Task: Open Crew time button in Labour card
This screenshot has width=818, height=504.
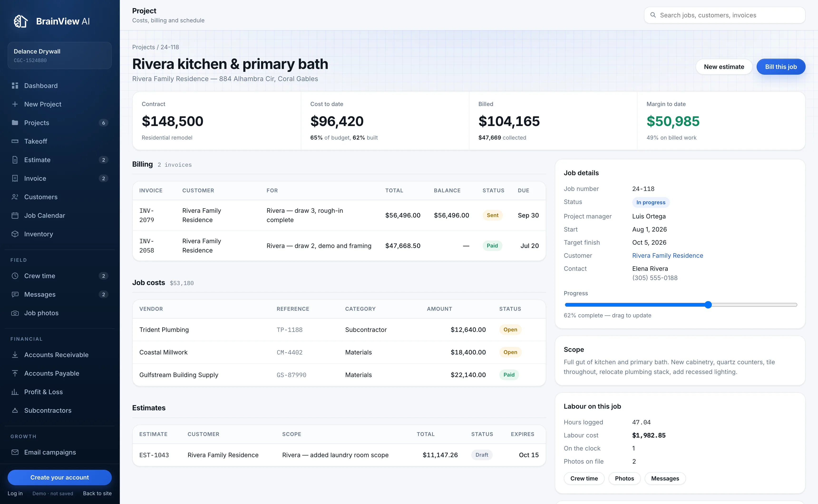Action: click(584, 478)
